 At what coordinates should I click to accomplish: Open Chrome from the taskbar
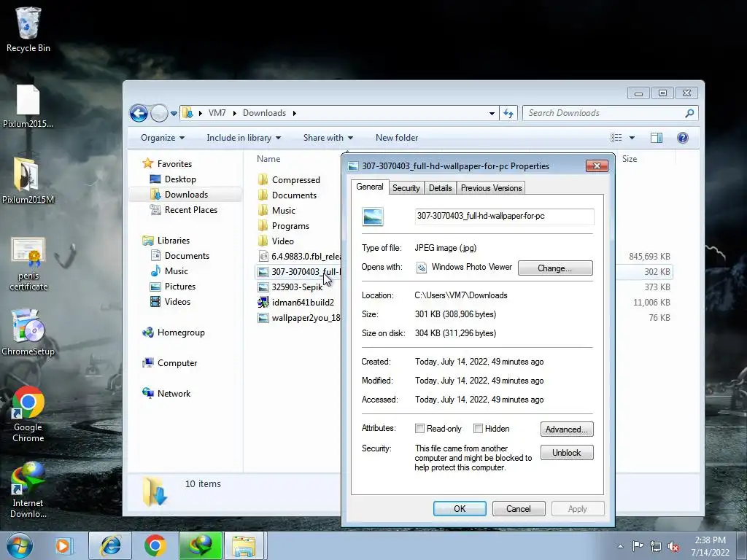(155, 545)
